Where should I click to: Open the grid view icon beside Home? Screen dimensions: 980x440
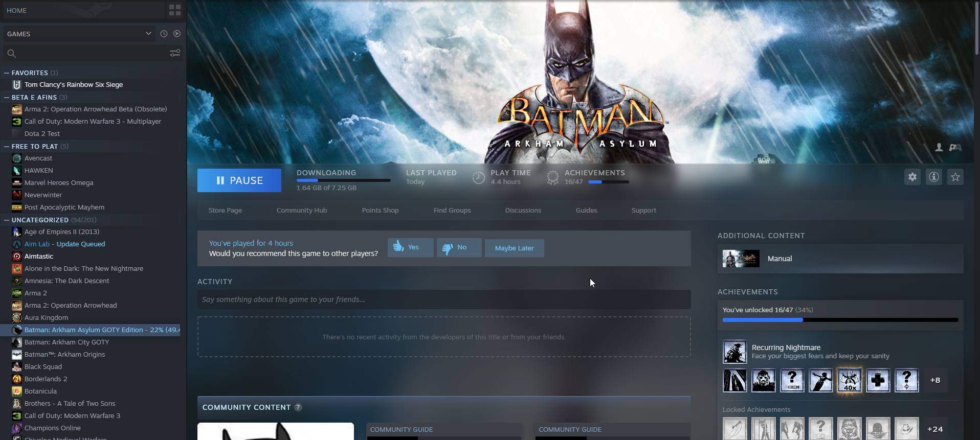[174, 10]
